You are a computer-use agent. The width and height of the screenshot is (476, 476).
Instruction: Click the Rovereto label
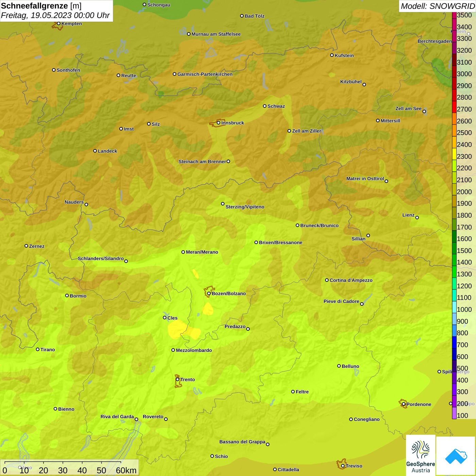(153, 417)
